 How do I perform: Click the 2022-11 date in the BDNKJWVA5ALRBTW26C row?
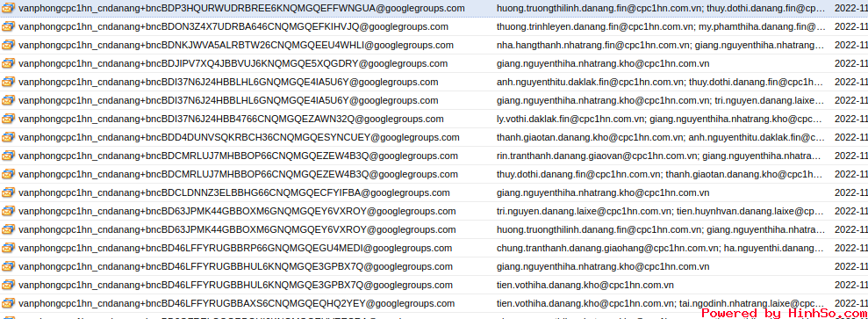tap(851, 45)
